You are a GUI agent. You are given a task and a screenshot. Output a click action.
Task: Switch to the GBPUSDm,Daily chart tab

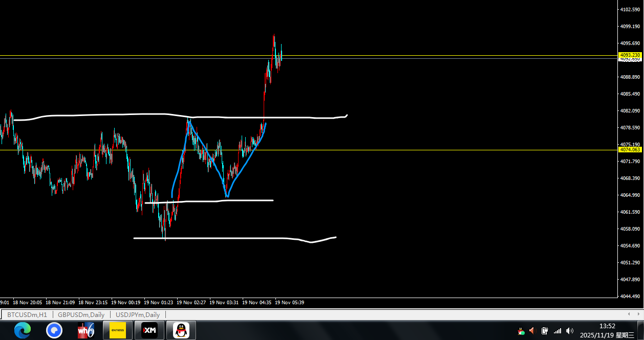(x=81, y=315)
